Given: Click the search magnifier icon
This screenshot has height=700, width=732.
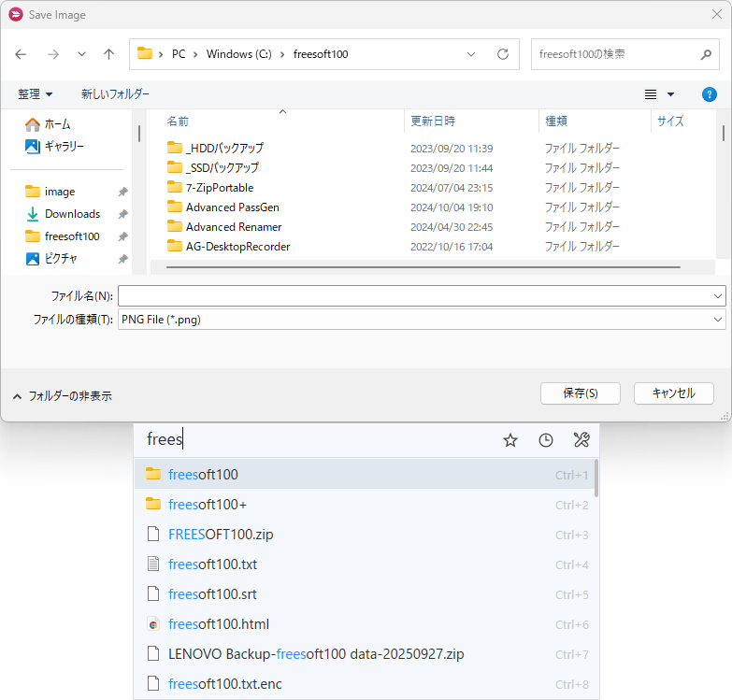Looking at the screenshot, I should pyautogui.click(x=707, y=54).
